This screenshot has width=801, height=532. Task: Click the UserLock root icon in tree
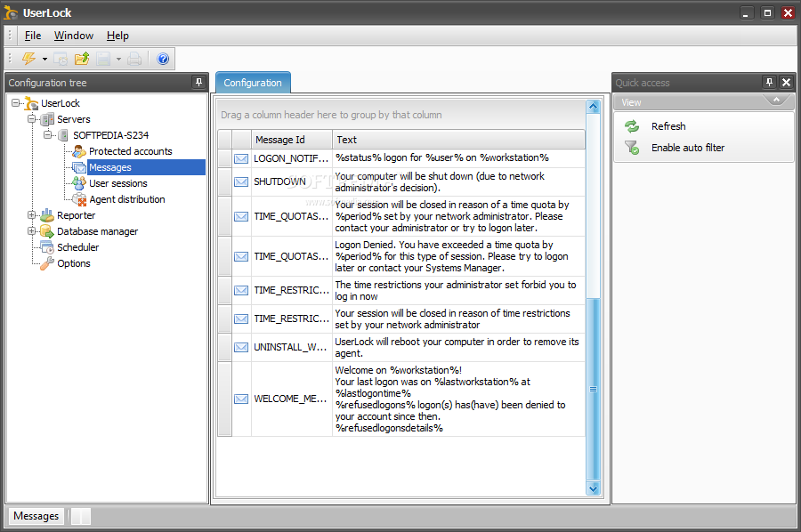pos(31,102)
